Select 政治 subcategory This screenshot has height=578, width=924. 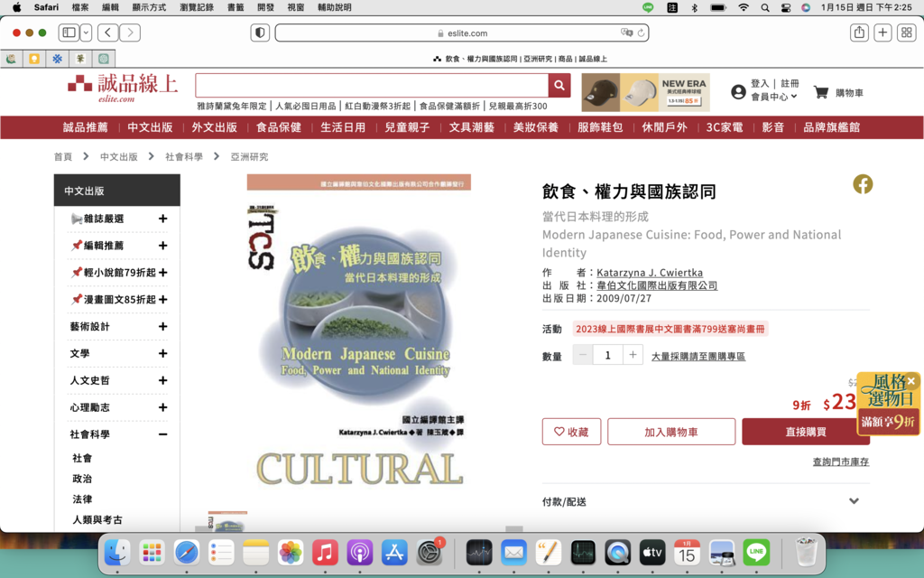point(82,479)
